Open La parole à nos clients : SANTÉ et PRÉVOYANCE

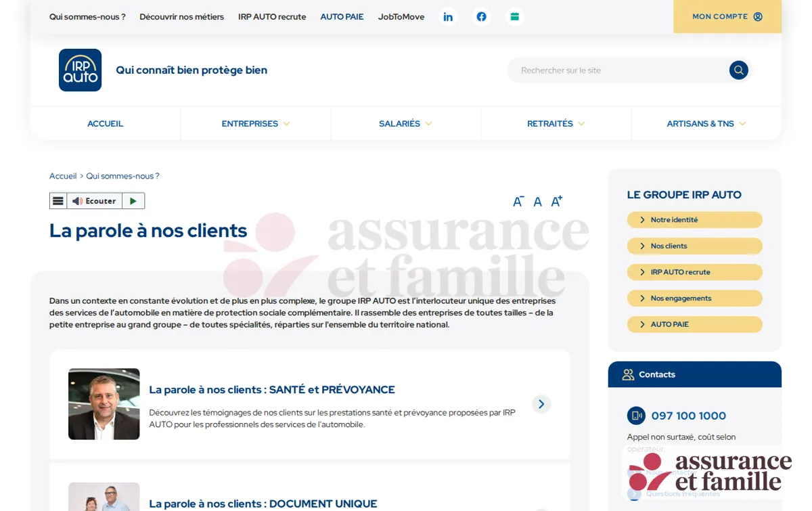click(272, 390)
